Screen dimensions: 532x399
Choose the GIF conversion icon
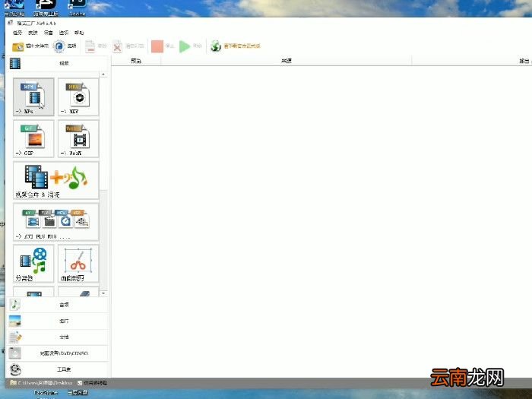33,138
